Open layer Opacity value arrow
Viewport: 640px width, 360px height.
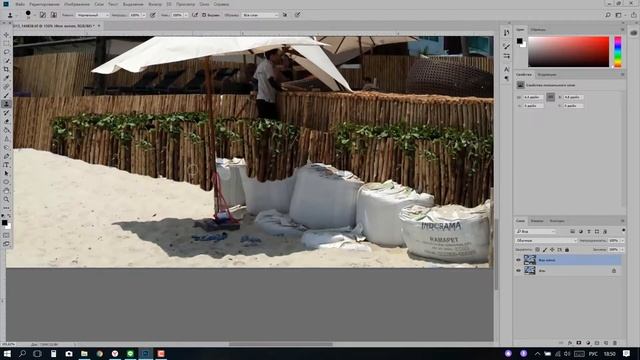[x=622, y=240]
